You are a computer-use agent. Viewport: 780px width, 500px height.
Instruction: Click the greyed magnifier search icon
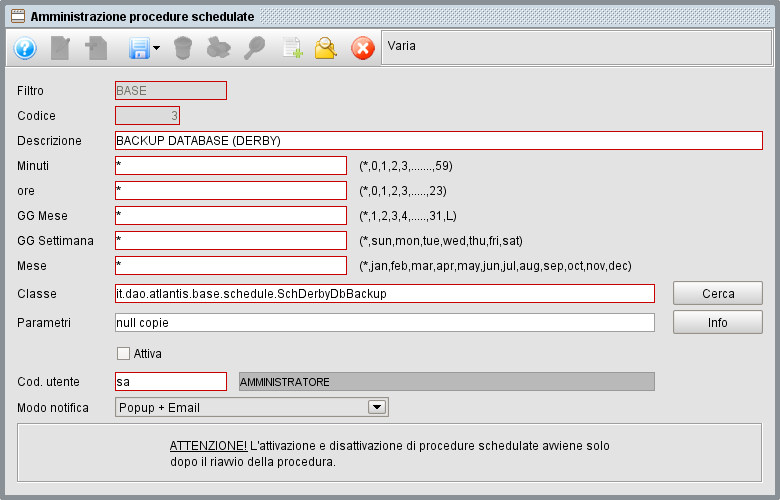pos(255,47)
